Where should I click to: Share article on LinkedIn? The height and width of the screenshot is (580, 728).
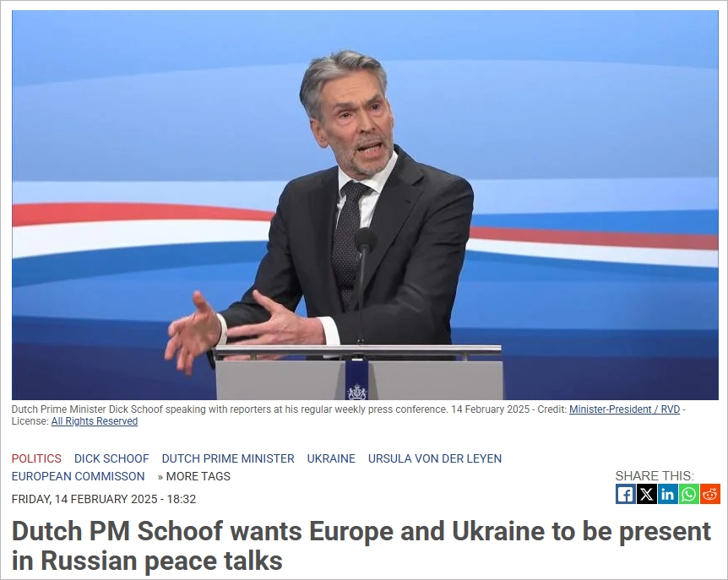click(667, 494)
